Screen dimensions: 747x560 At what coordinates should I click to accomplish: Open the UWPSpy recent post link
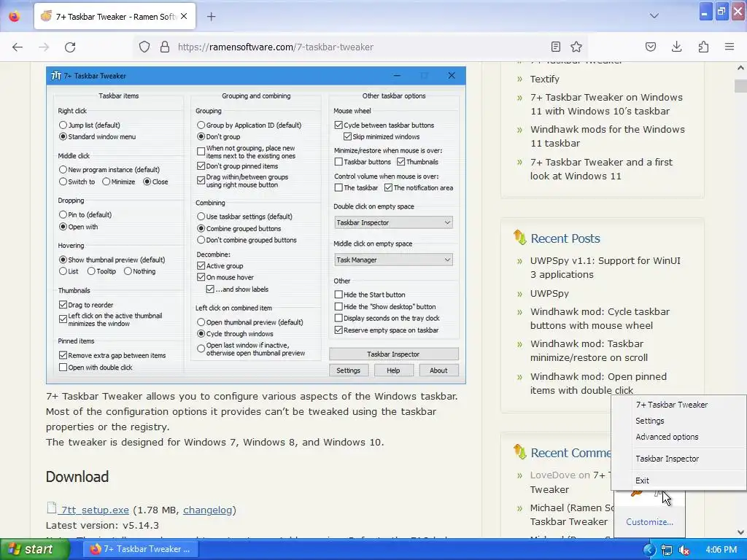[x=549, y=293]
